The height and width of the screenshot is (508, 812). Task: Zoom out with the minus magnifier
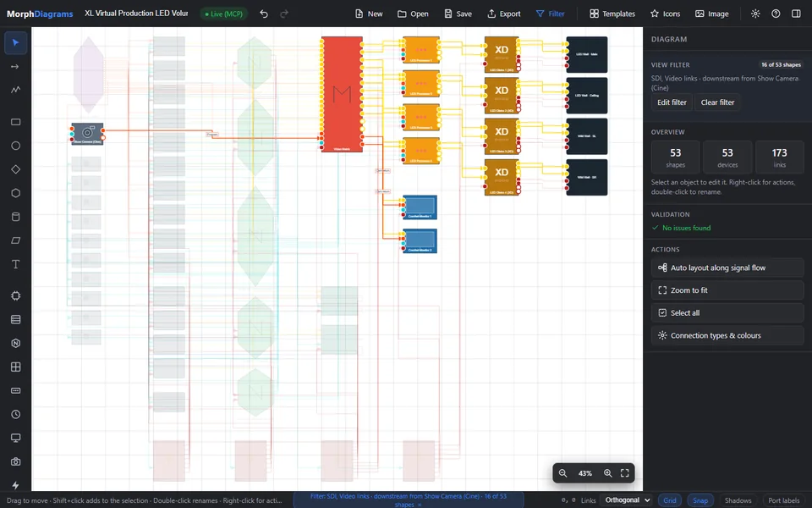point(563,473)
